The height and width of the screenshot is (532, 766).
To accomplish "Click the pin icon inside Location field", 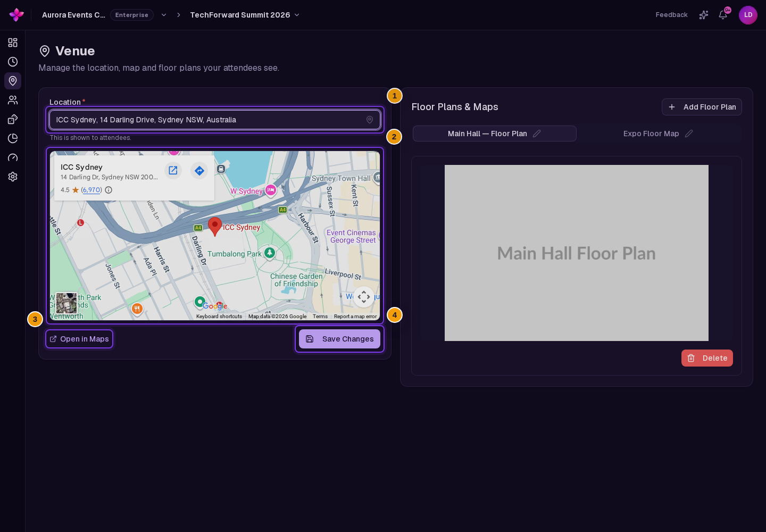I will (370, 120).
